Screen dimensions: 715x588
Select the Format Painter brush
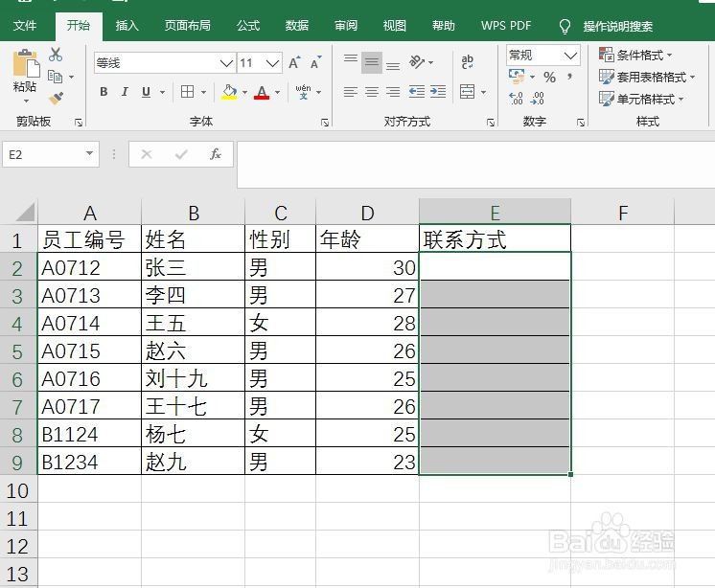click(56, 98)
